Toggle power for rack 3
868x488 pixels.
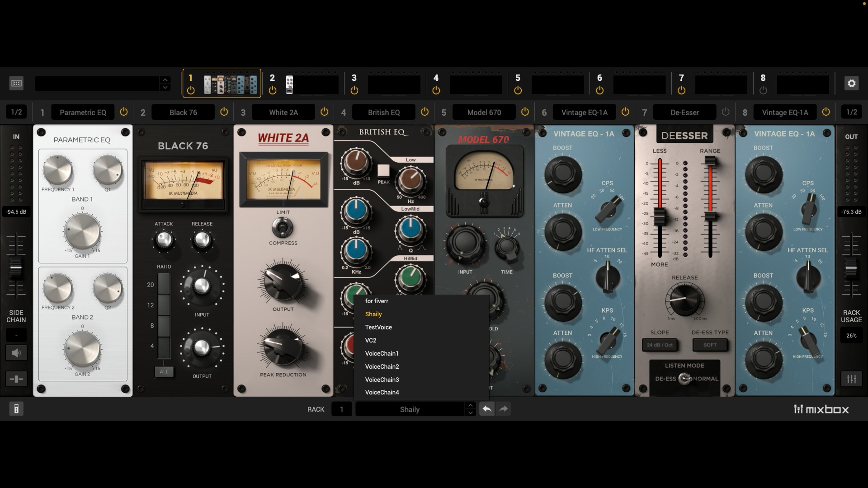[x=354, y=90]
